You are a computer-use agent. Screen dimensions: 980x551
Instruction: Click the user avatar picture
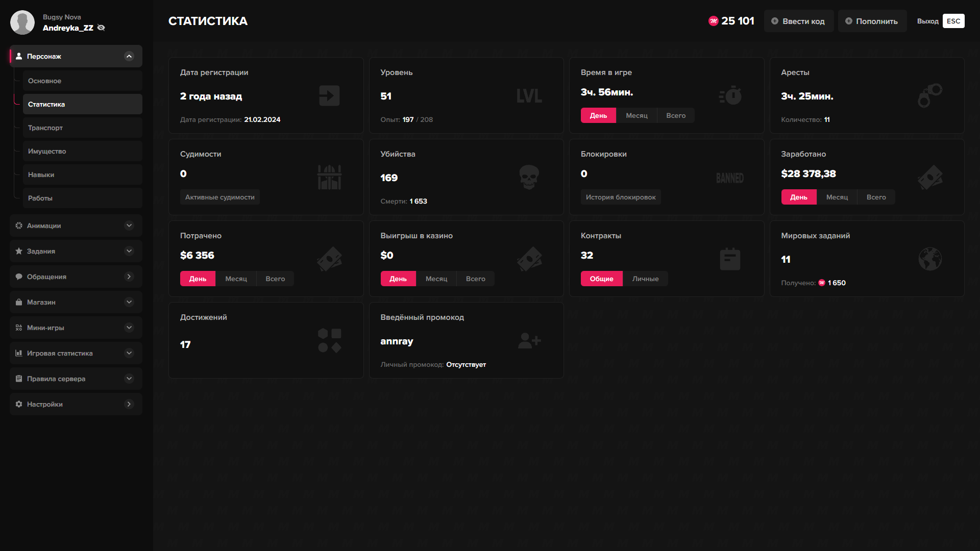pos(22,22)
